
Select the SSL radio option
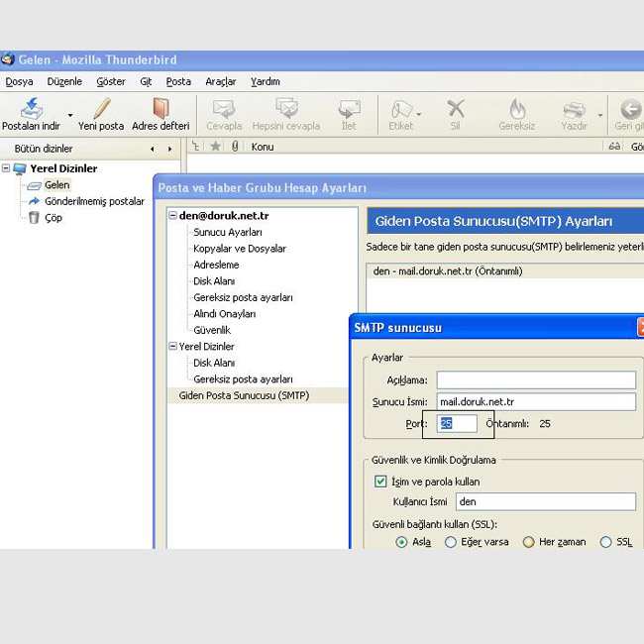[x=605, y=542]
